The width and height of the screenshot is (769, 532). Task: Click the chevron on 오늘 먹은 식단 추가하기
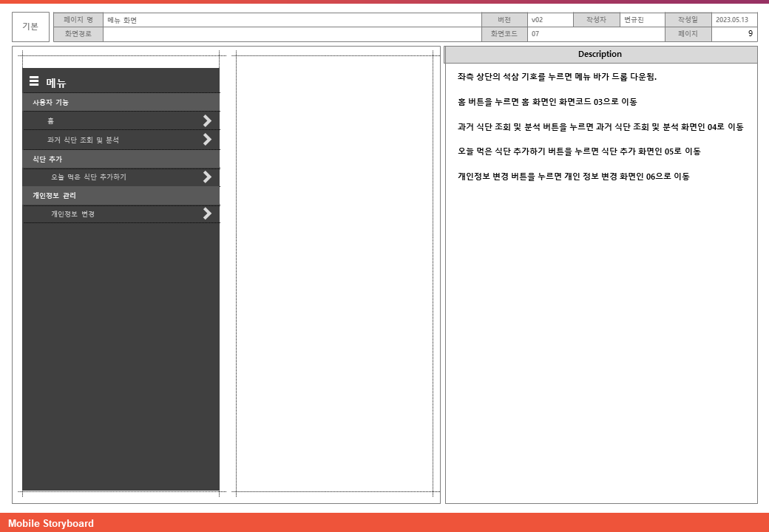pos(208,177)
